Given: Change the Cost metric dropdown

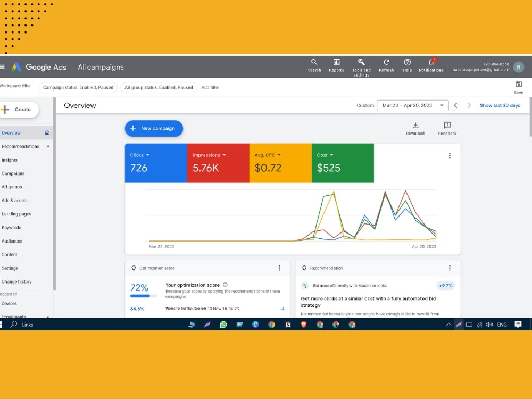Looking at the screenshot, I should (325, 155).
